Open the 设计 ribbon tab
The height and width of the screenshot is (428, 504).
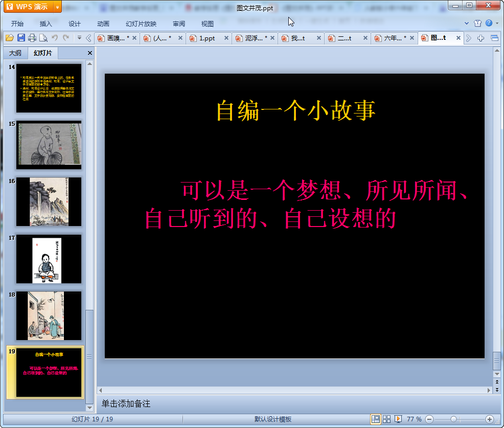tap(74, 24)
